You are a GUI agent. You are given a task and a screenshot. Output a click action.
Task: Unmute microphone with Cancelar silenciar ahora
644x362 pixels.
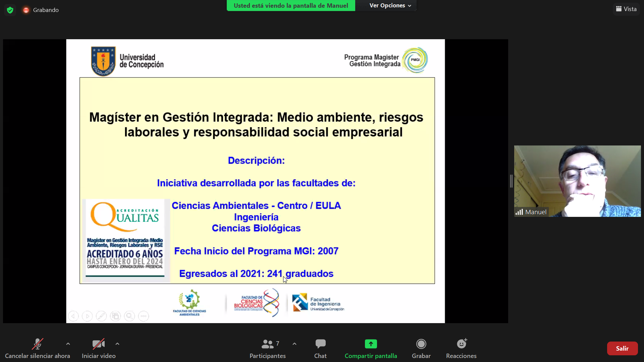37,349
